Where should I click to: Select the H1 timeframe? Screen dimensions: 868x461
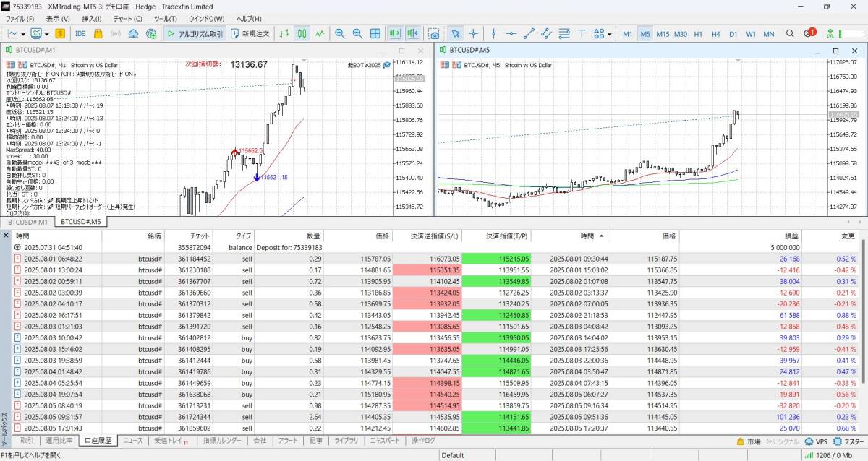click(698, 33)
